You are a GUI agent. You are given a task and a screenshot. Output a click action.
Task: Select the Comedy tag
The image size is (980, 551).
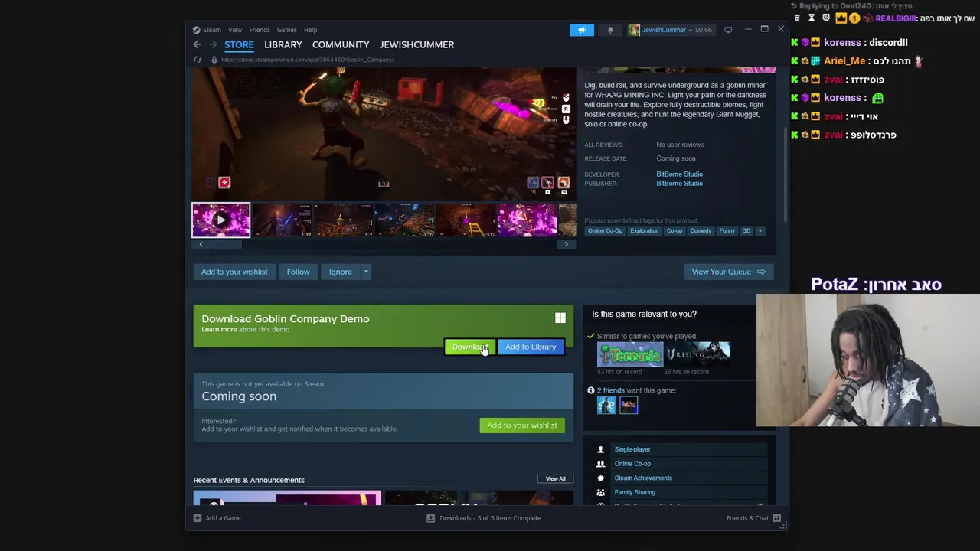click(x=701, y=230)
